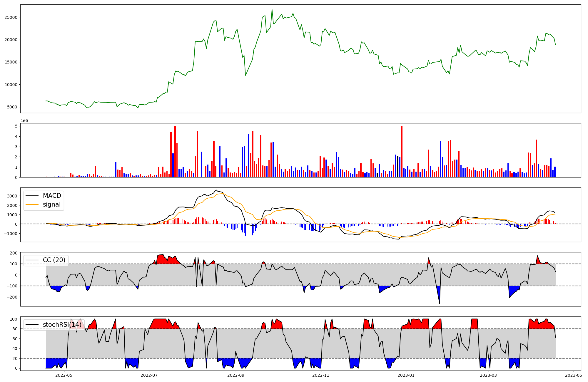
Task: Click the highest peak of the green price line
Action: coord(272,10)
